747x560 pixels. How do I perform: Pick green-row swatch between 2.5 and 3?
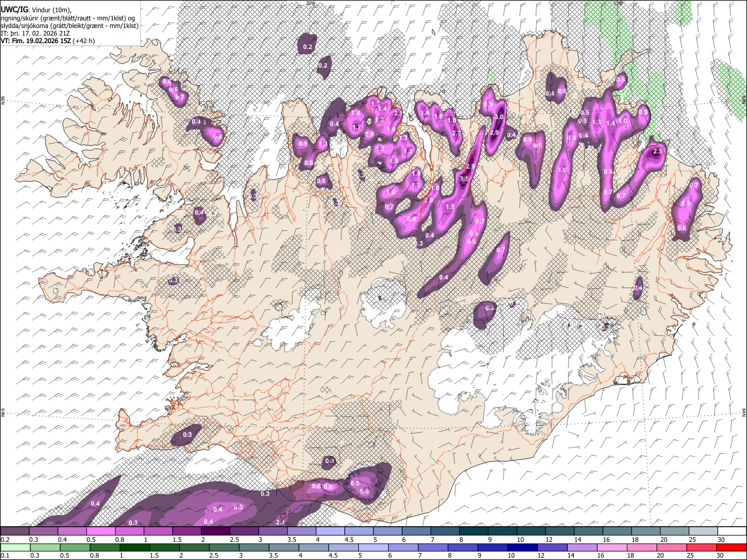[x=224, y=547]
